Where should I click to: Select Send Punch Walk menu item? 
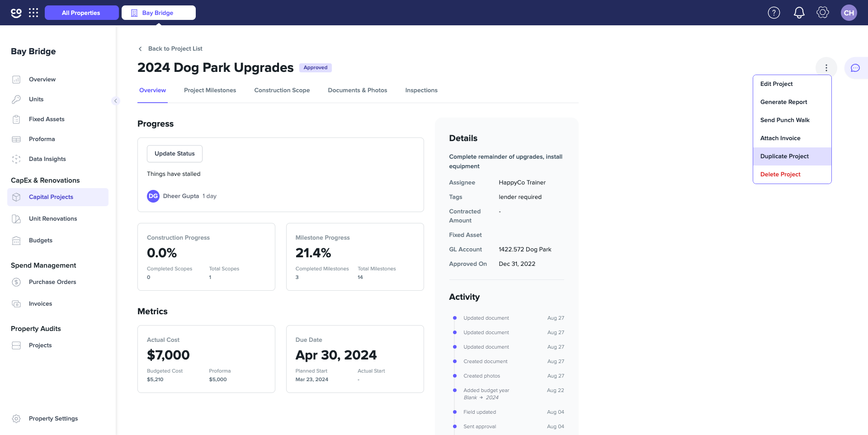[792, 120]
